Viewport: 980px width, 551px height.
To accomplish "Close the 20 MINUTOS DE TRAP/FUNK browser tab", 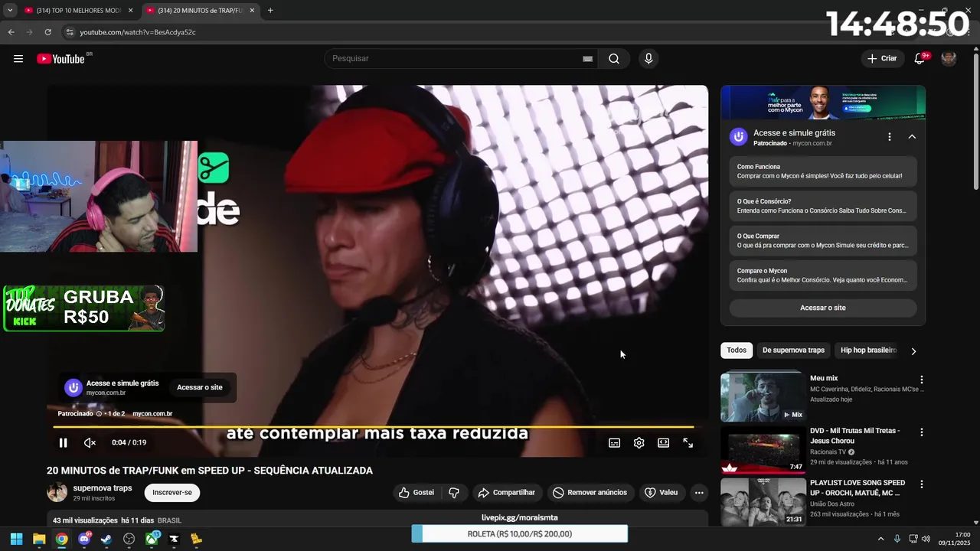I will pos(252,11).
